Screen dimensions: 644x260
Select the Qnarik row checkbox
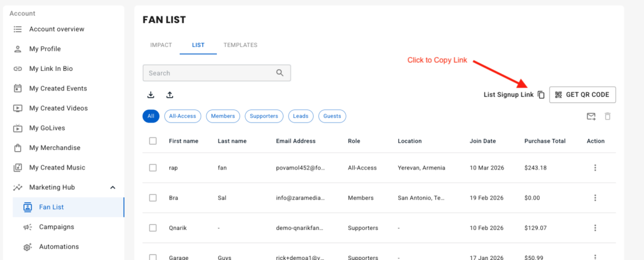tap(153, 227)
